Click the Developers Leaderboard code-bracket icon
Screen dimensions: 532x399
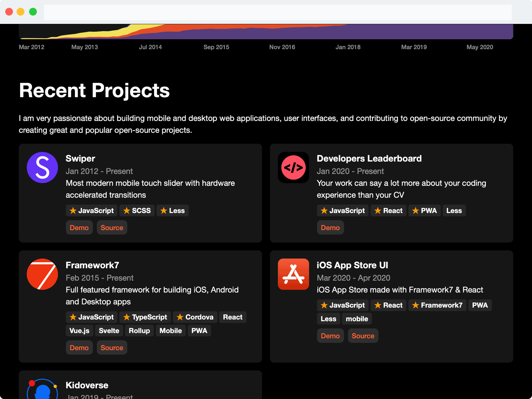(x=293, y=168)
